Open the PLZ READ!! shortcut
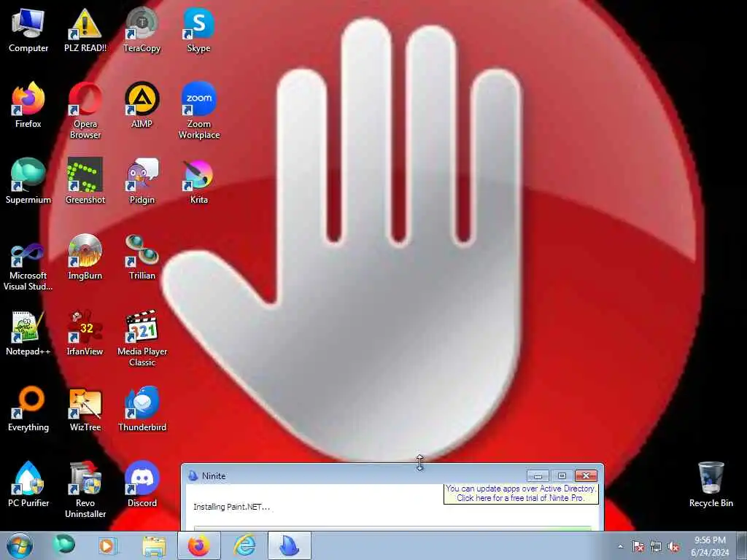This screenshot has width=747, height=560. [85, 31]
